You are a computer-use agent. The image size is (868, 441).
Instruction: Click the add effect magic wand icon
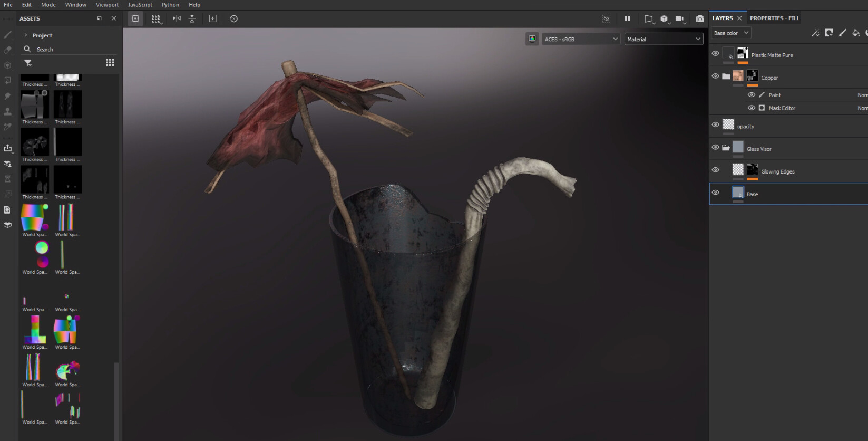815,33
